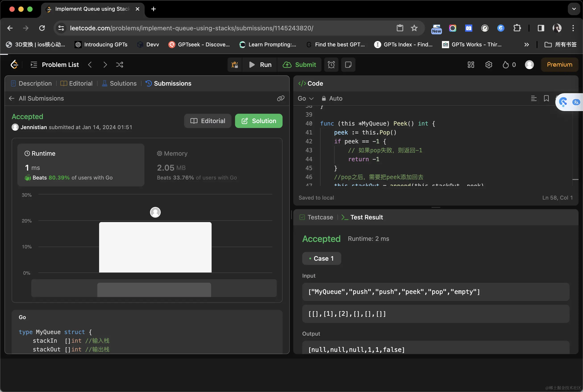The image size is (583, 392).
Task: Click the bookmark icon in code editor
Action: click(546, 98)
